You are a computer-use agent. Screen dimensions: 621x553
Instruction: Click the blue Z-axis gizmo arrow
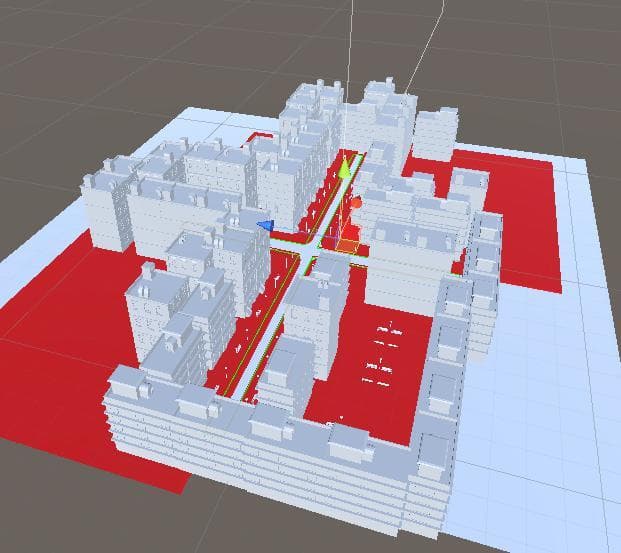(265, 225)
